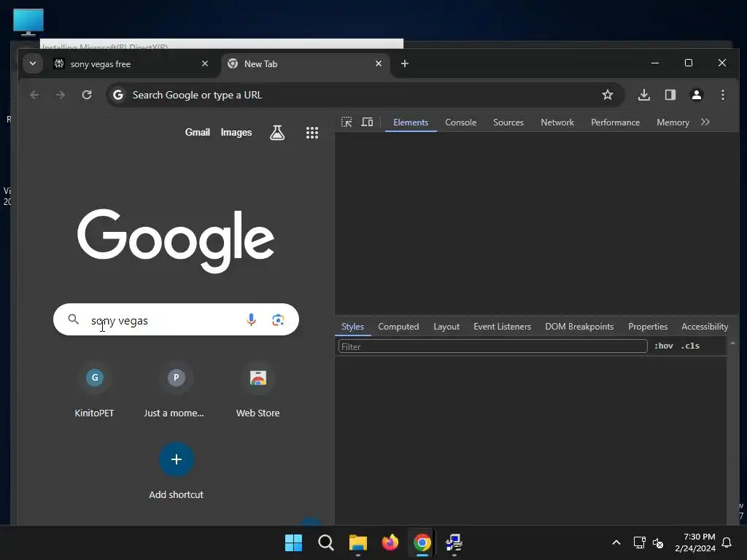The height and width of the screenshot is (560, 747).
Task: Select the Properties subtab
Action: pyautogui.click(x=648, y=327)
